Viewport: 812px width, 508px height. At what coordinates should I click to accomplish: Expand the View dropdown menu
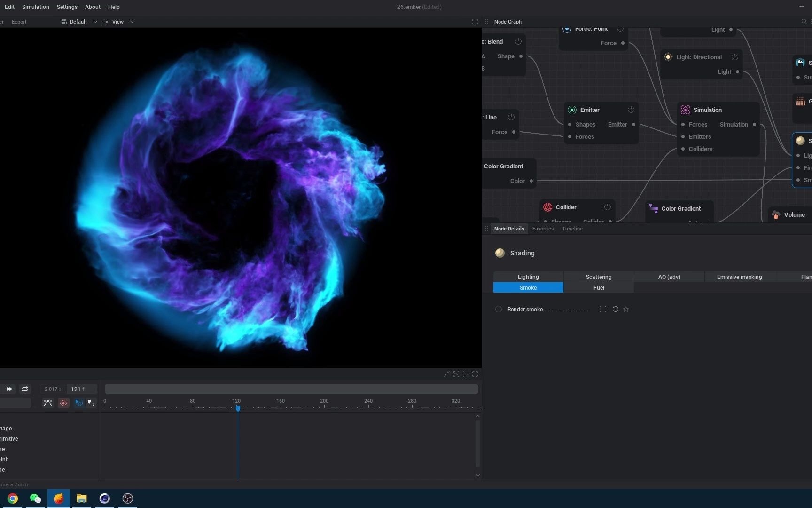click(119, 22)
